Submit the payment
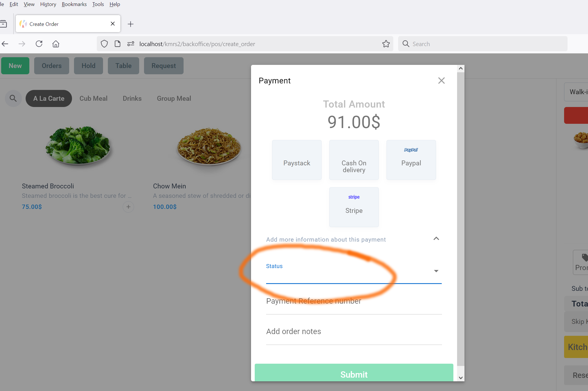Image resolution: width=588 pixels, height=391 pixels. [354, 373]
